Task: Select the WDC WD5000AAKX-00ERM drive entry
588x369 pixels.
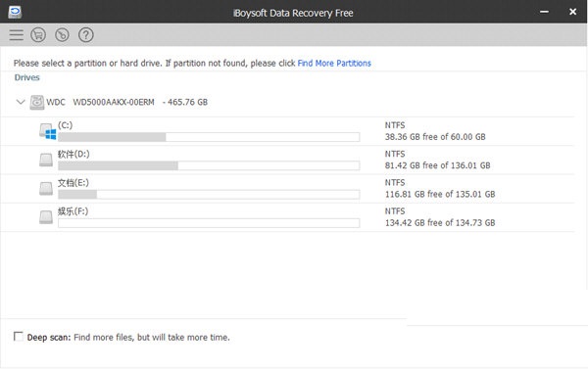Action: click(x=126, y=102)
